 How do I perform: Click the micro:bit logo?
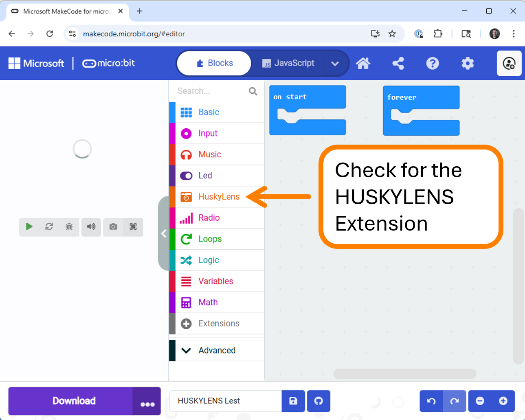pyautogui.click(x=108, y=63)
